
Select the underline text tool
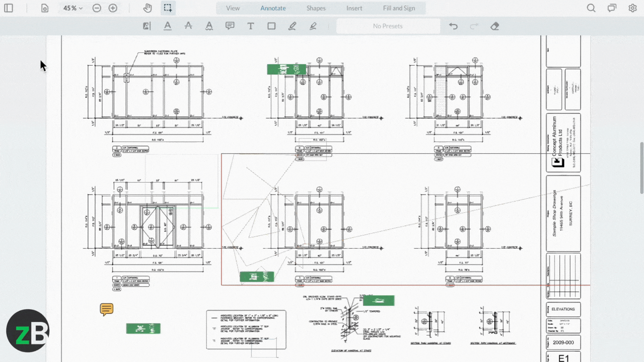[168, 26]
